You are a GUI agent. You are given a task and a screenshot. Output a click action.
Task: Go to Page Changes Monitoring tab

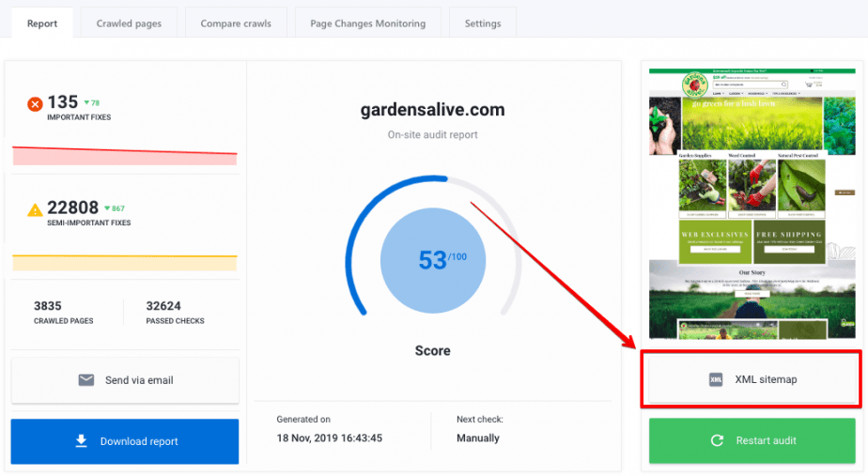[368, 23]
